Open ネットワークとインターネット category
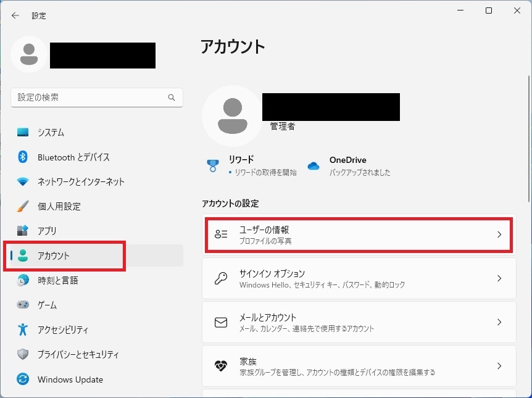 pos(97,181)
